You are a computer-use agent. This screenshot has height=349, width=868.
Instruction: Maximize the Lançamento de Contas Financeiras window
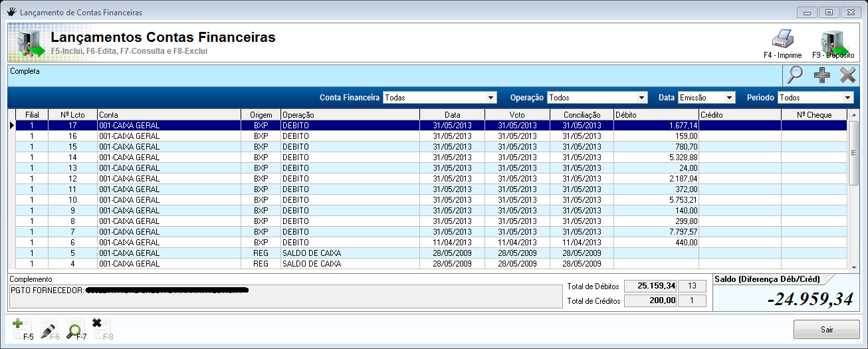click(829, 13)
